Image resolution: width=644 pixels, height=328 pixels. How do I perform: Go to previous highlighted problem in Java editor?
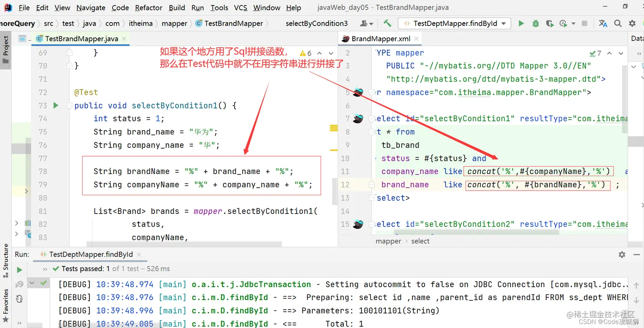tap(319, 53)
